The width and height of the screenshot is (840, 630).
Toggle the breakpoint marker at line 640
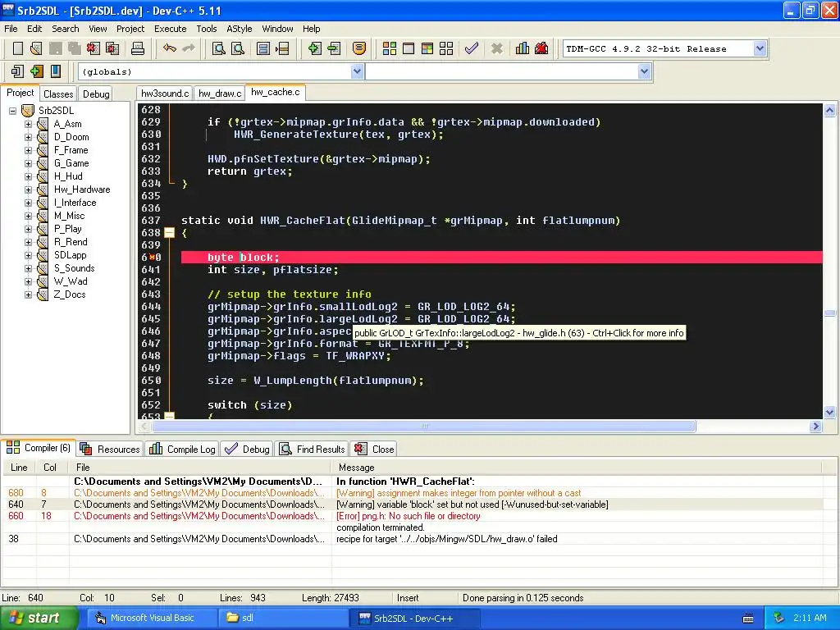click(x=152, y=257)
